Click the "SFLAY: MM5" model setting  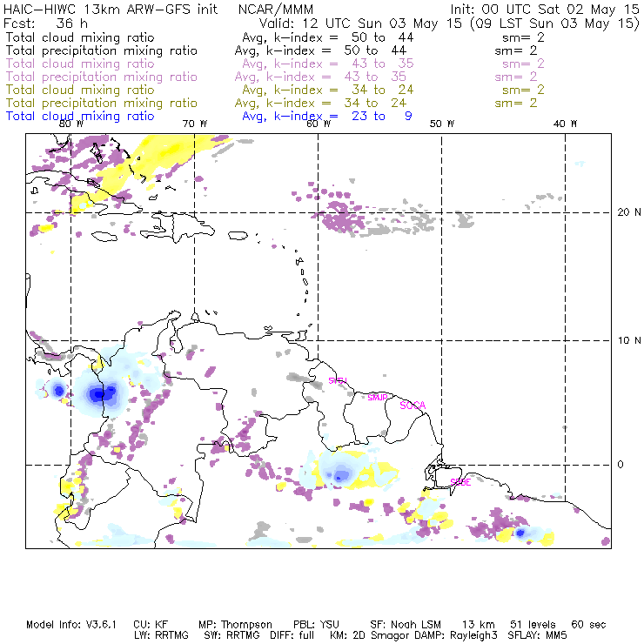click(x=537, y=635)
